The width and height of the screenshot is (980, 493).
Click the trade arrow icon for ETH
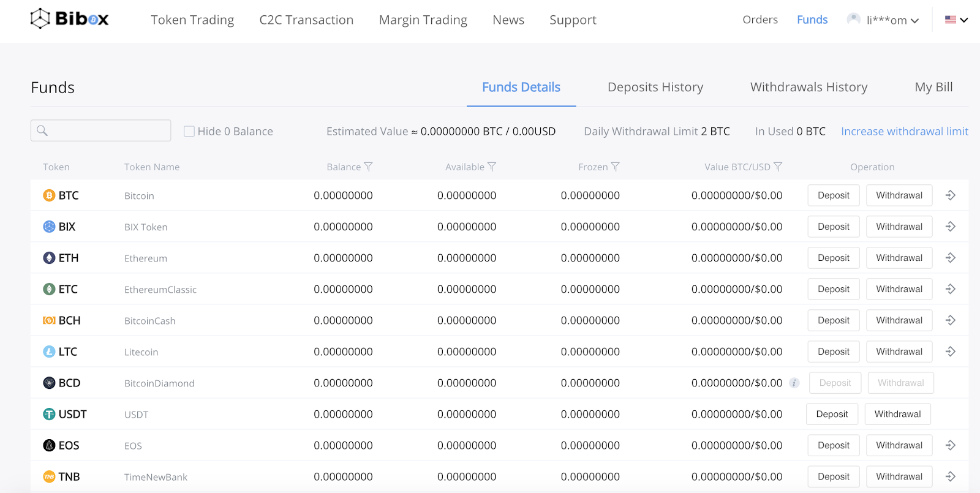[x=951, y=258]
